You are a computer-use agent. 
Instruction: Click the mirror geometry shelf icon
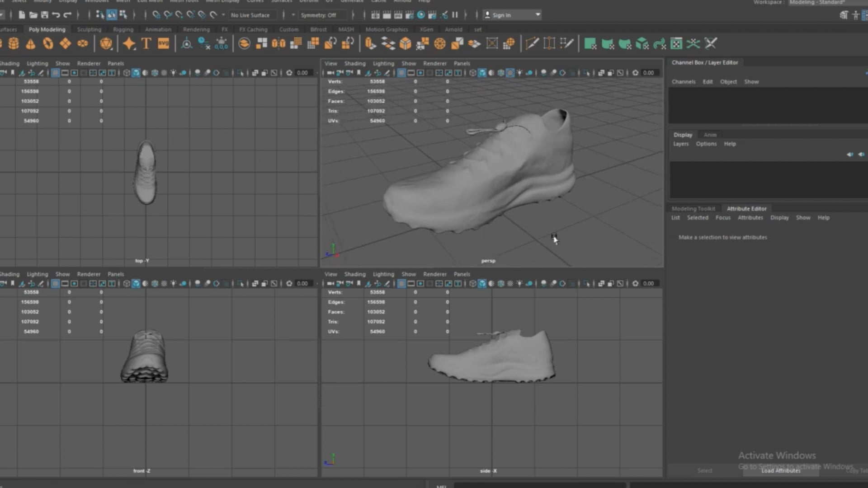point(279,44)
